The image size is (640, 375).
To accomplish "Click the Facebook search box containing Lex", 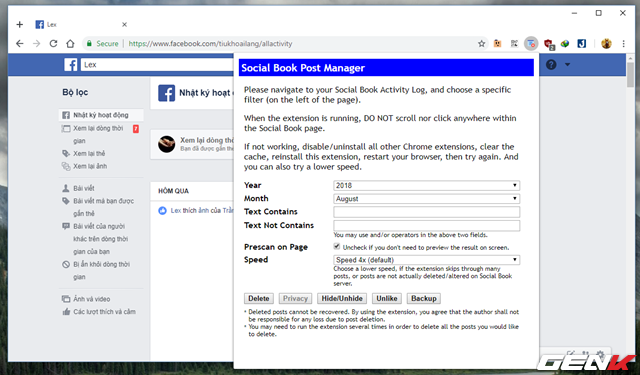I will click(157, 64).
